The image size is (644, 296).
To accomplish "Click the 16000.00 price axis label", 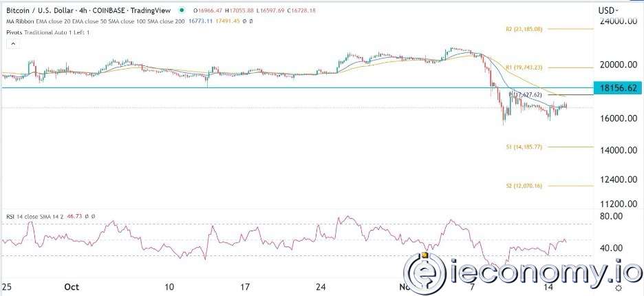I will coord(618,118).
